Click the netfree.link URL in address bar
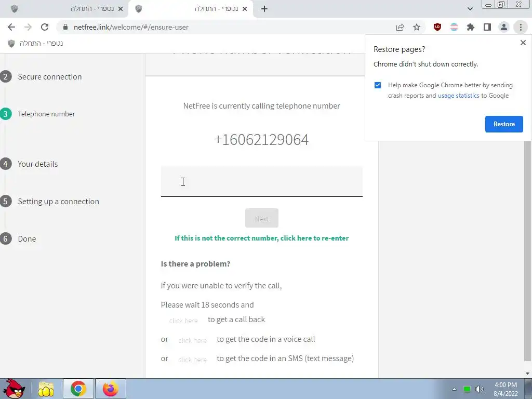The height and width of the screenshot is (399, 532). coord(131,27)
